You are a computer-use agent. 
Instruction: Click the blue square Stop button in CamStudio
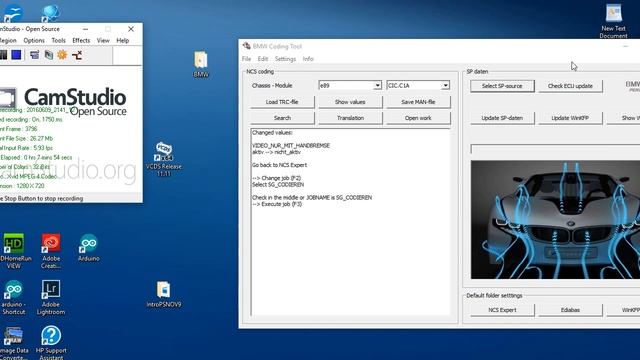(16, 55)
